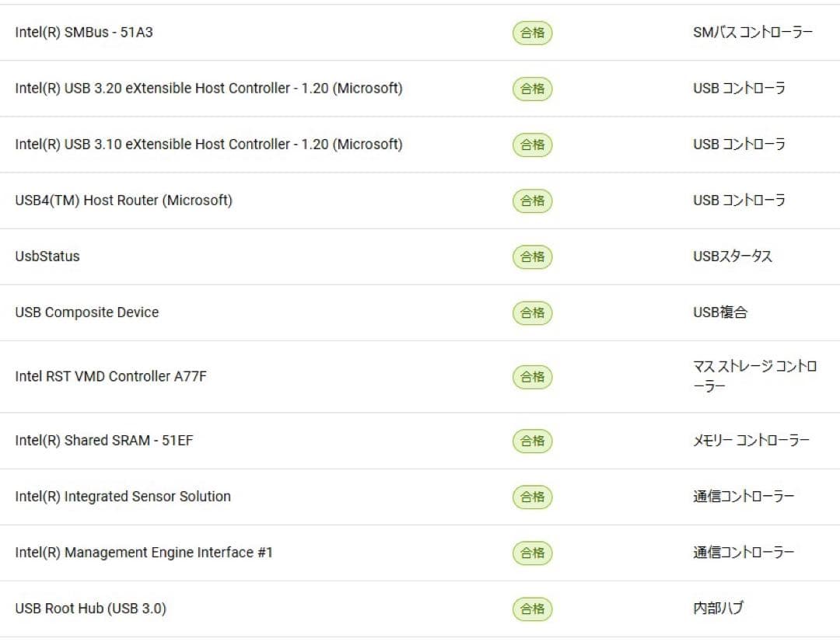Open details for Intel(R) USB 3.20 eXtensible Host Controller
Viewport: 840px width, 642px height.
tap(208, 88)
